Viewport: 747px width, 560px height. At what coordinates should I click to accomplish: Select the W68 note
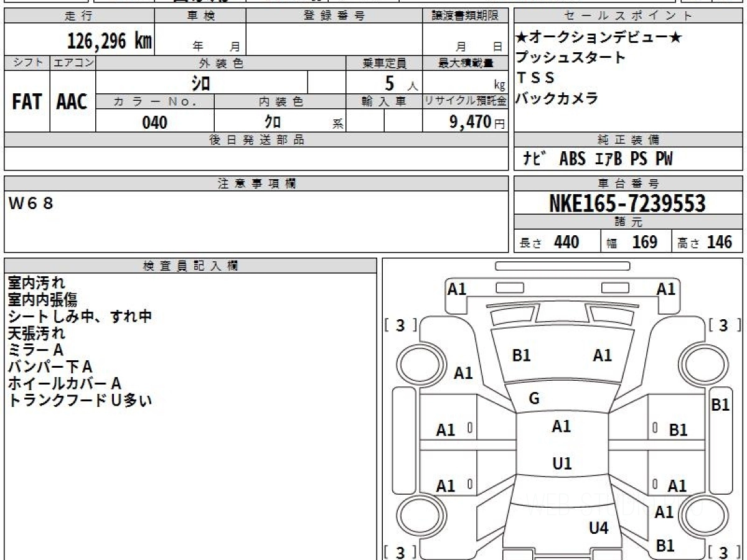pyautogui.click(x=31, y=203)
